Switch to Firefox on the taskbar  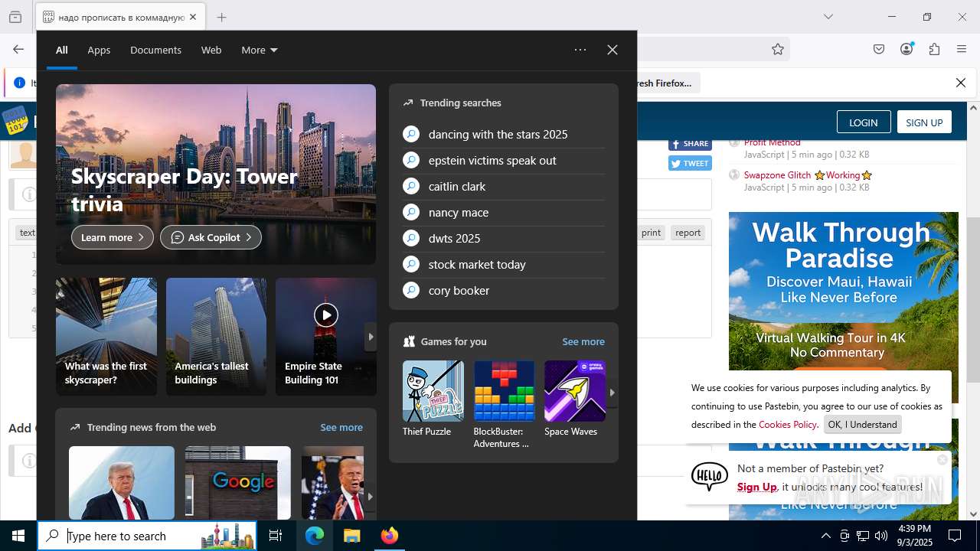[389, 536]
